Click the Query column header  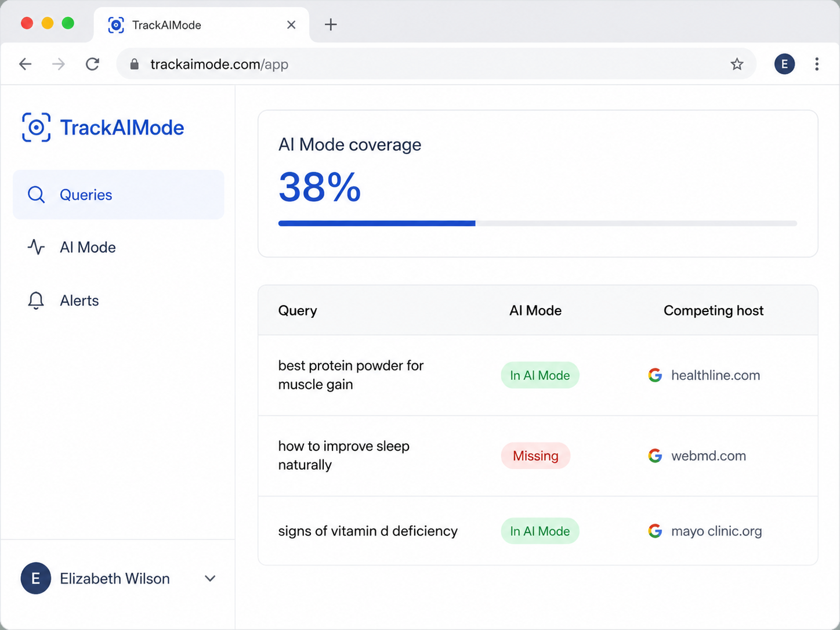(x=298, y=310)
